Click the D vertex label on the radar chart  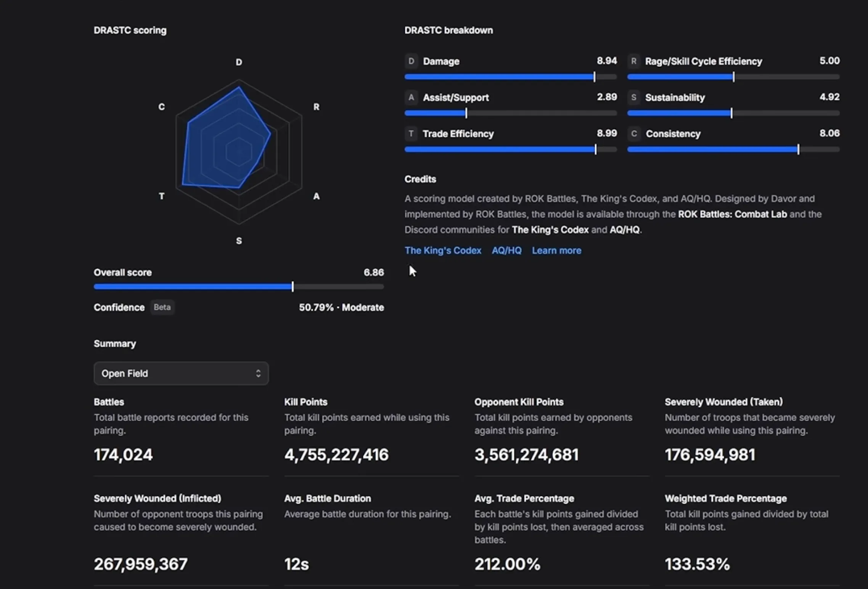[239, 62]
